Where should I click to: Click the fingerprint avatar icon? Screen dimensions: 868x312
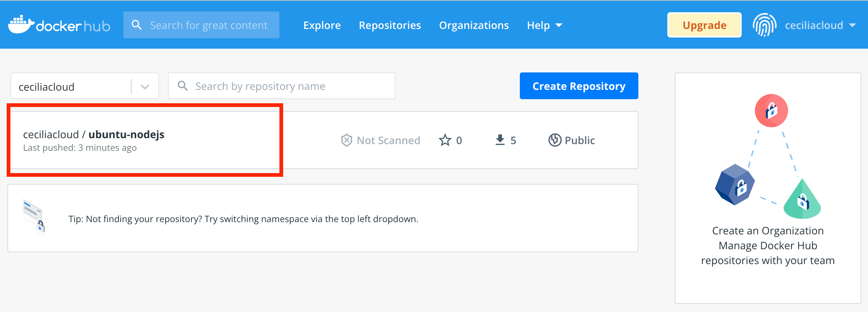coord(764,25)
